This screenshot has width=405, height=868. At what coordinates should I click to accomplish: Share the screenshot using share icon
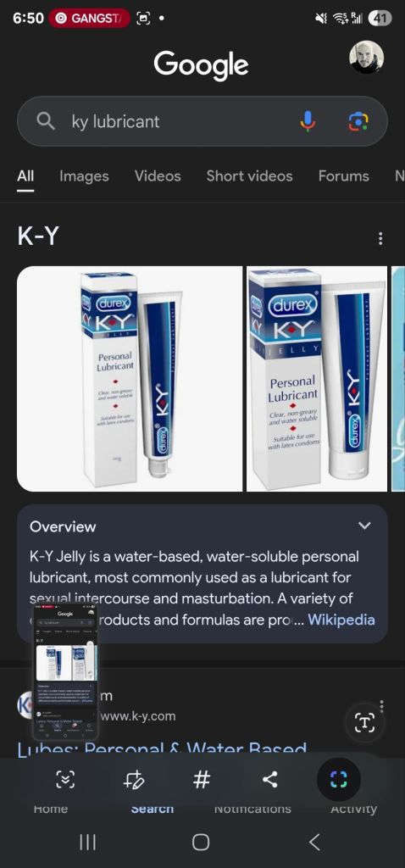[x=269, y=780]
